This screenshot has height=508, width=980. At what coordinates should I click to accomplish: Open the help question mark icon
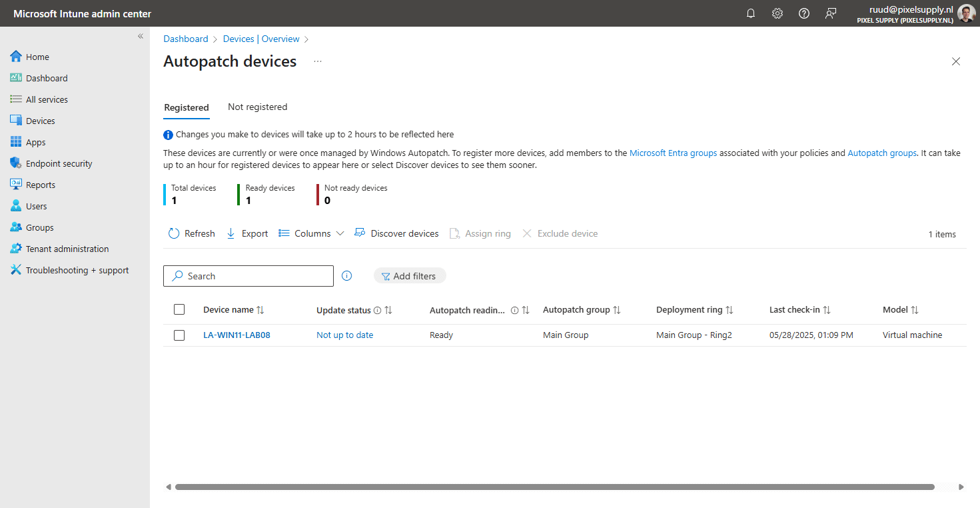(x=804, y=13)
